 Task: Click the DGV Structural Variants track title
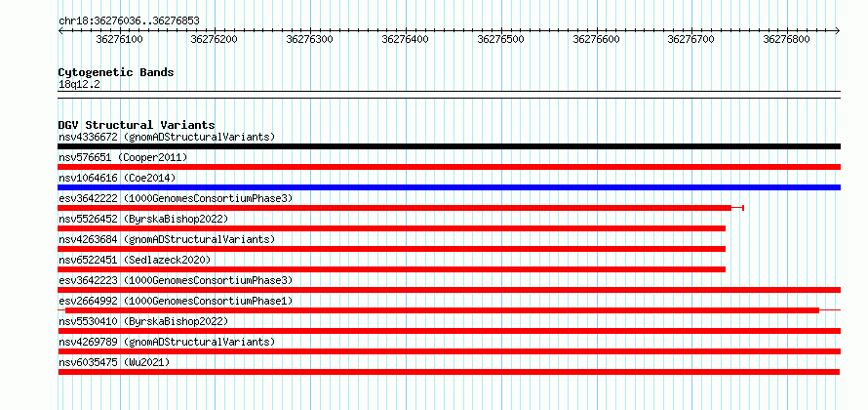click(x=137, y=125)
